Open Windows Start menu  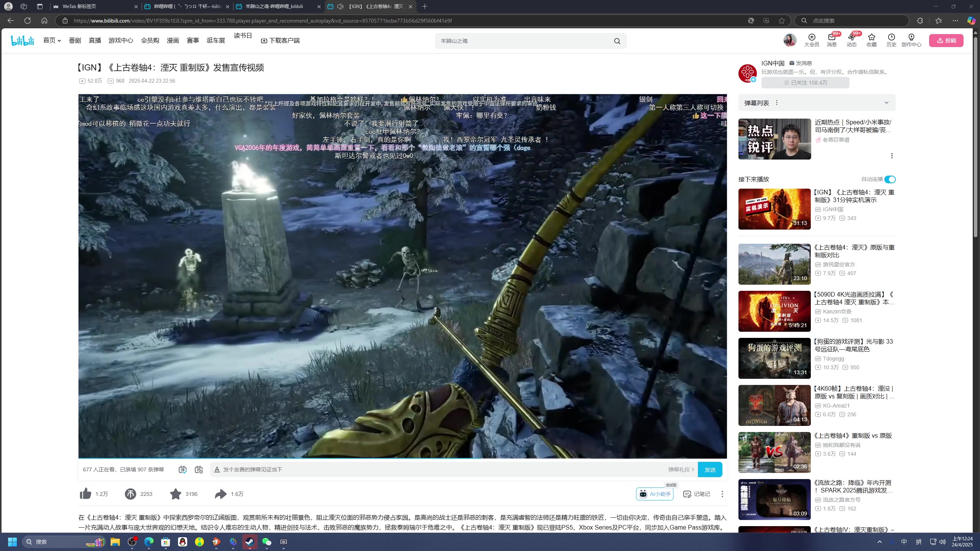pos(12,542)
